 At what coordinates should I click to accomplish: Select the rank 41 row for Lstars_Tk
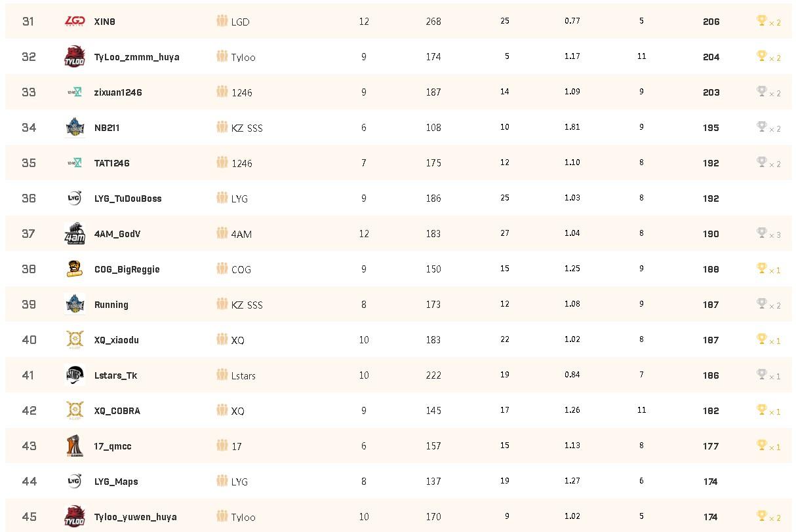click(398, 375)
